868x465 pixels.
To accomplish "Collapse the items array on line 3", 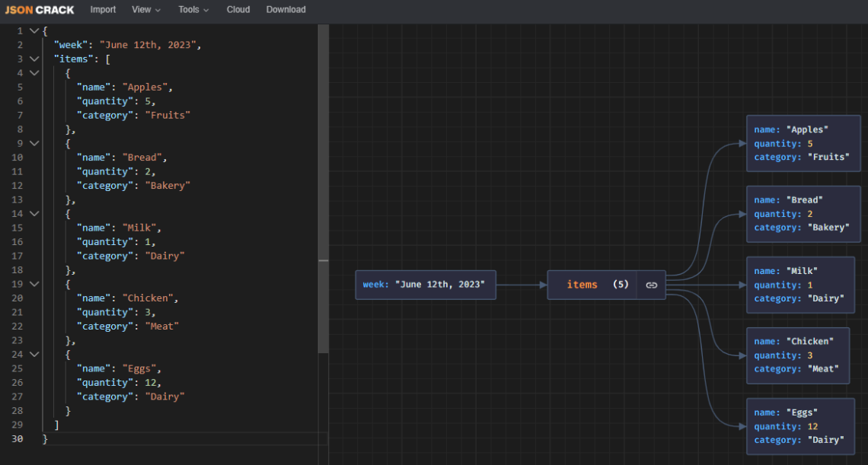I will pyautogui.click(x=33, y=59).
